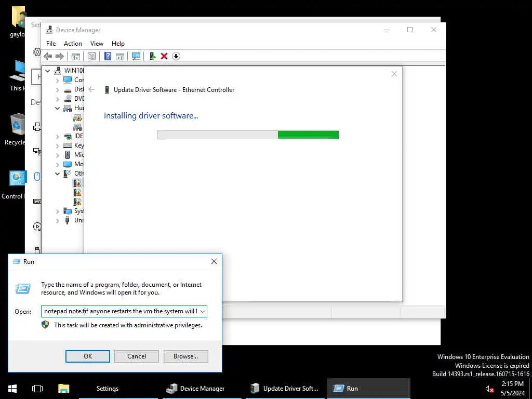532x399 pixels.
Task: Open the Windows Start menu
Action: tap(12, 389)
